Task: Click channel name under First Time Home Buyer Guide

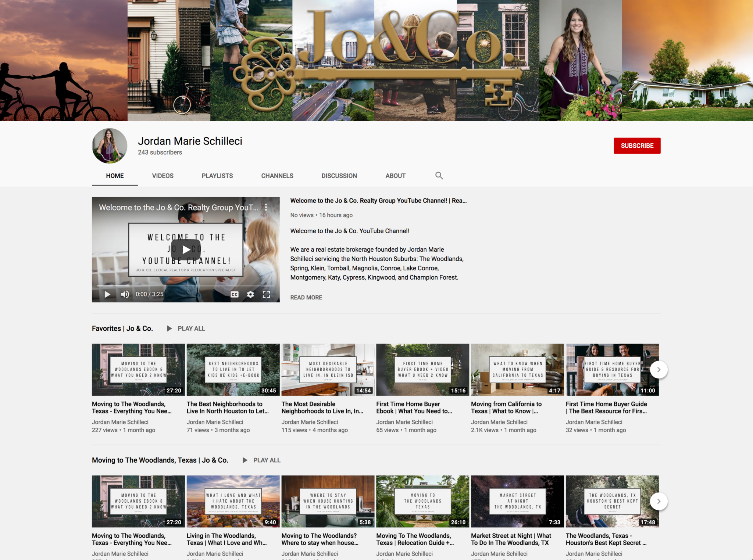Action: click(x=594, y=422)
